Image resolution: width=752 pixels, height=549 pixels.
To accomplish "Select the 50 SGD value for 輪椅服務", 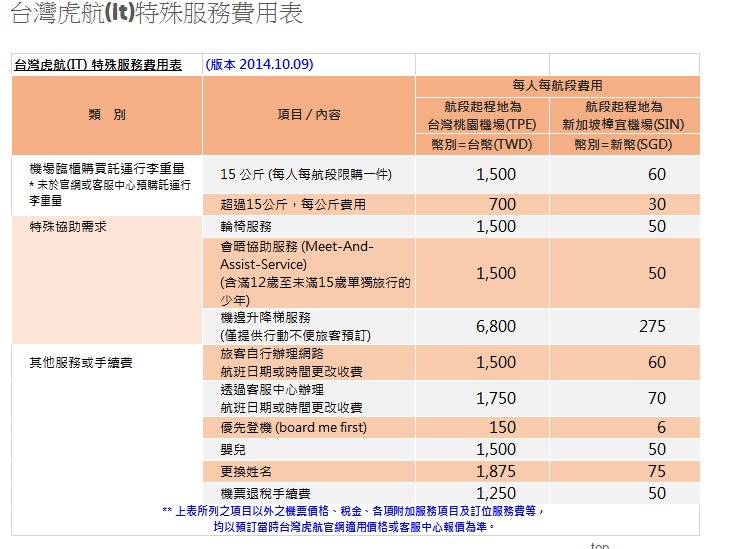I will click(x=657, y=226).
